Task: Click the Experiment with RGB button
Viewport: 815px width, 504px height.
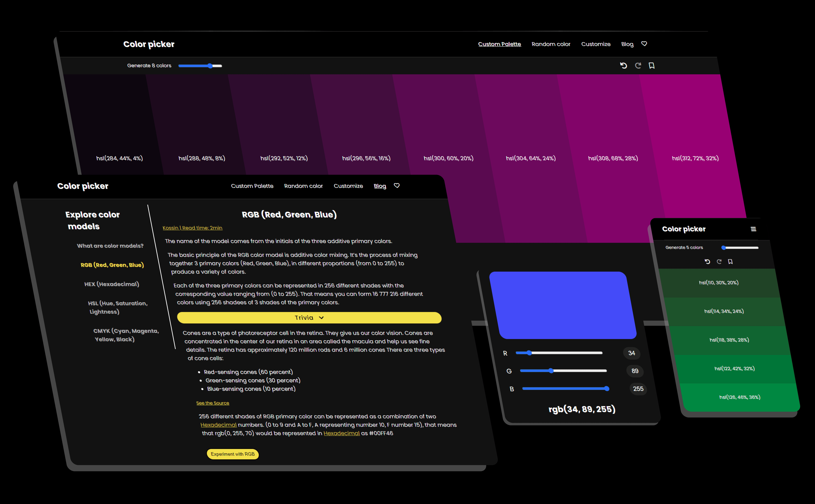Action: [233, 454]
